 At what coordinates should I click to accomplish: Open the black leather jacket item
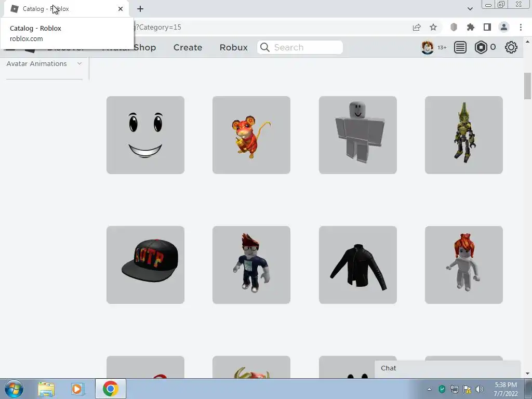pyautogui.click(x=357, y=265)
